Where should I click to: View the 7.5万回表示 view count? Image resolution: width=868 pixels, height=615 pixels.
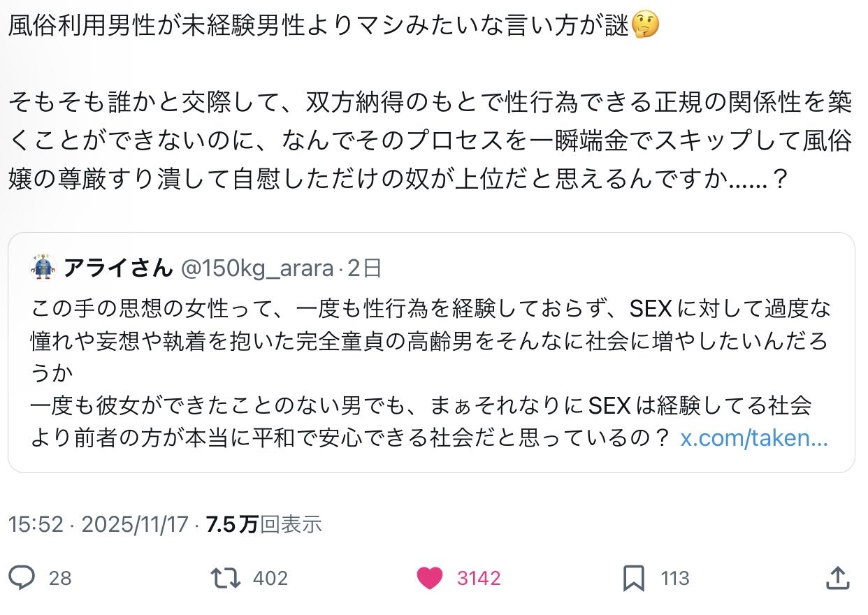263,524
